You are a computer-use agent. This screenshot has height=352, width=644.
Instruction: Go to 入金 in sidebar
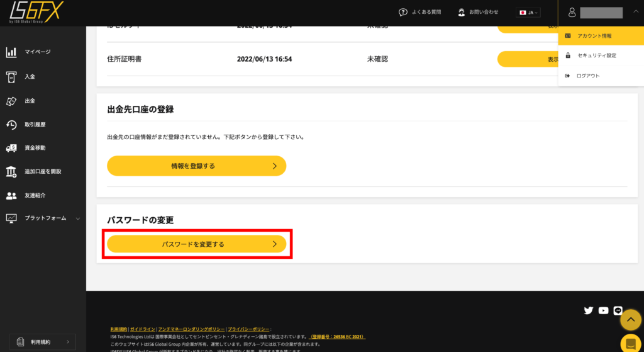coord(30,76)
